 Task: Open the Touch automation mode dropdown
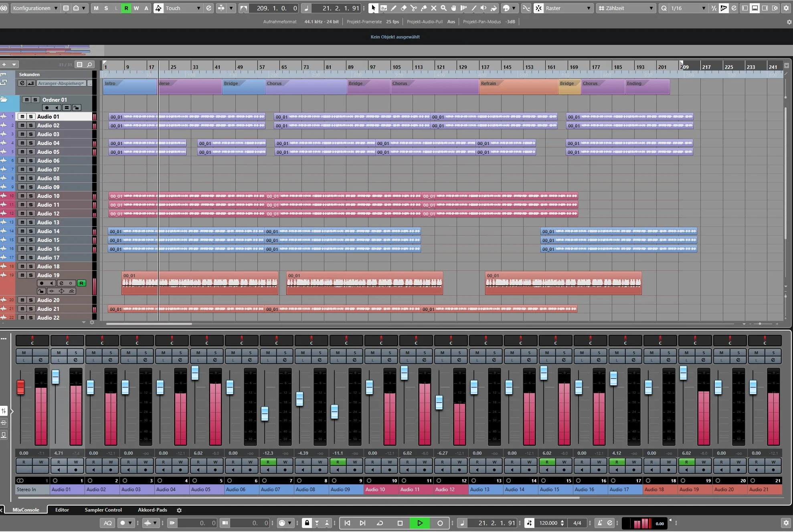click(183, 8)
